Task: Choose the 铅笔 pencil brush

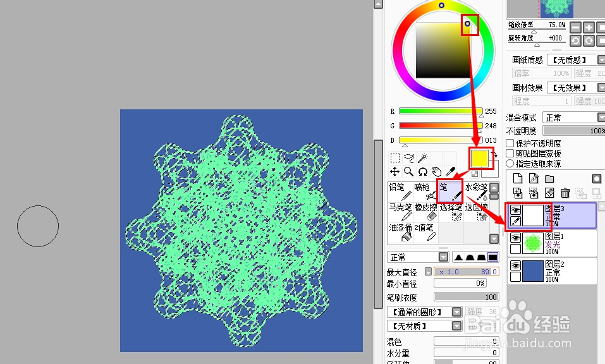Action: [400, 192]
